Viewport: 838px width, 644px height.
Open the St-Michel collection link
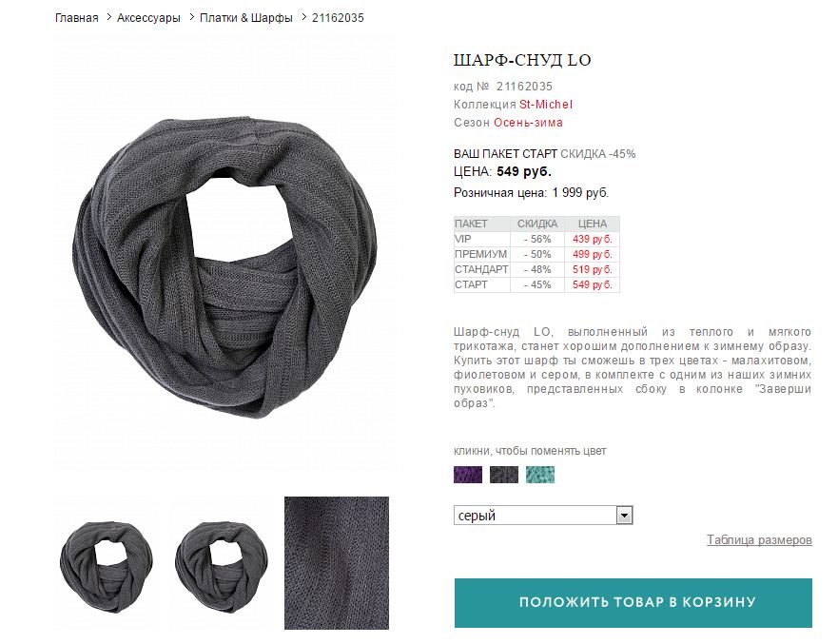coord(546,105)
